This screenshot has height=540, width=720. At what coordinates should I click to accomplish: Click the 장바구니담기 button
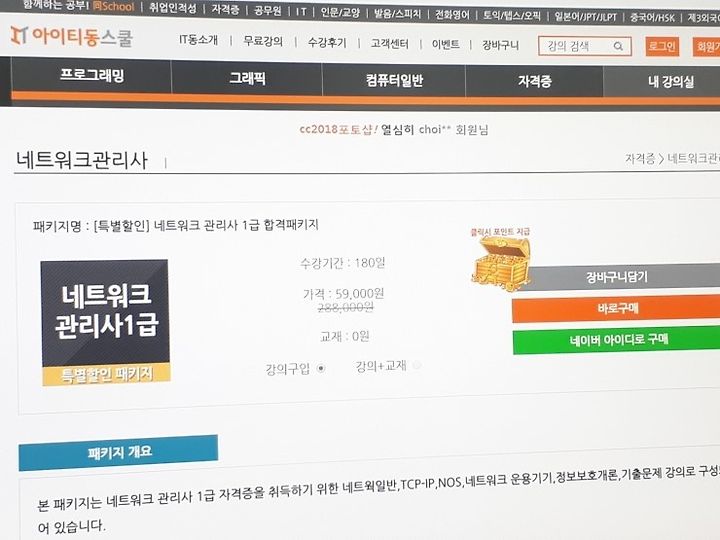click(616, 277)
